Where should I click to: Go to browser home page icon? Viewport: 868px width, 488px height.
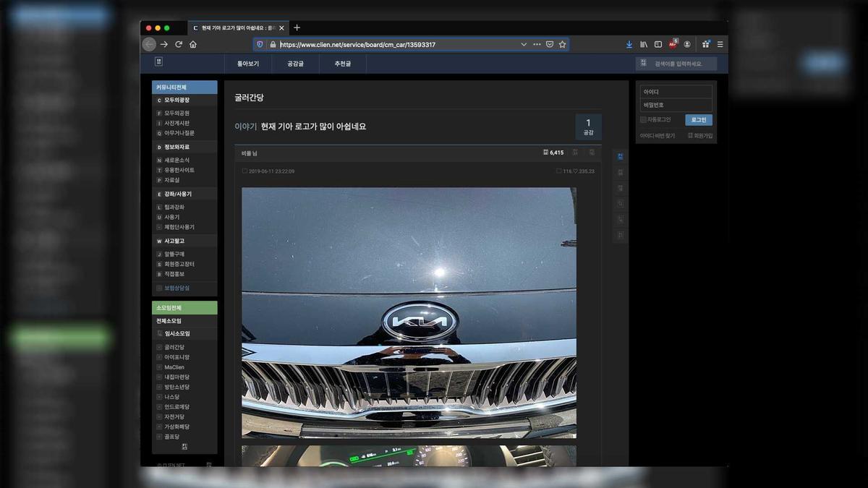[x=193, y=44]
